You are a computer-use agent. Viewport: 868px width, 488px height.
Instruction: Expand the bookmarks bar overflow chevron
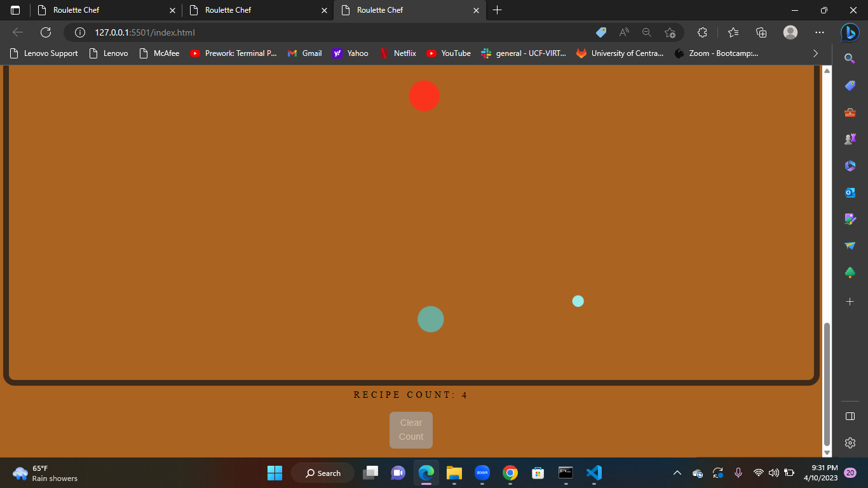[x=815, y=53]
